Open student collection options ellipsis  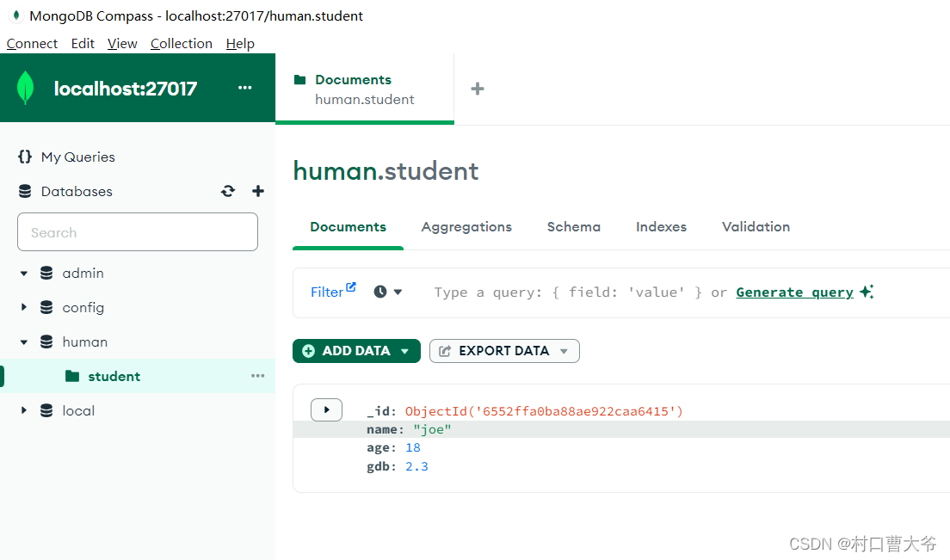258,376
